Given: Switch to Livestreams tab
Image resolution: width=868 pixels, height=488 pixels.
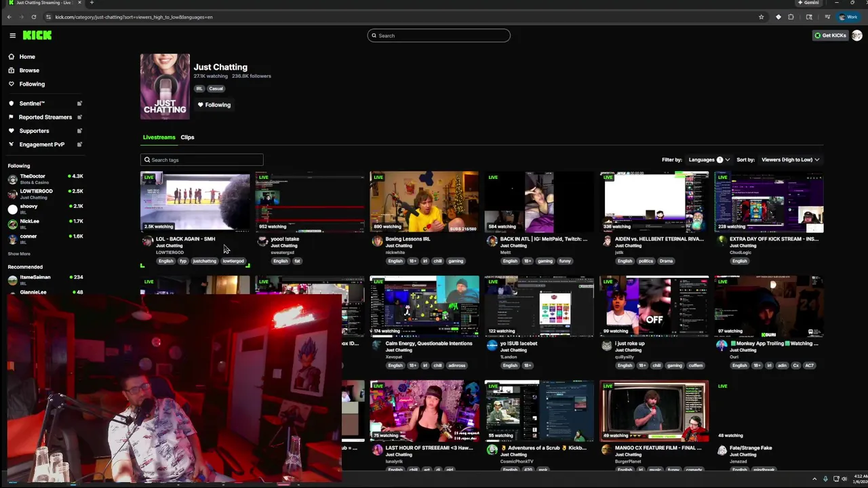Looking at the screenshot, I should 159,138.
